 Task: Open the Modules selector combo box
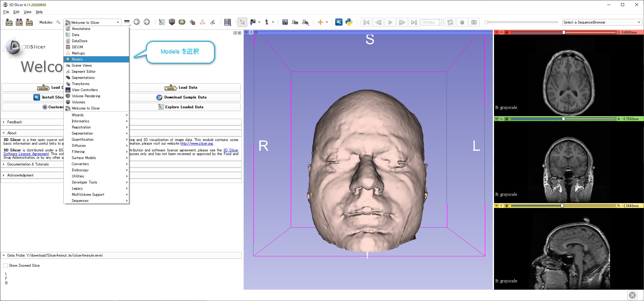pos(92,22)
